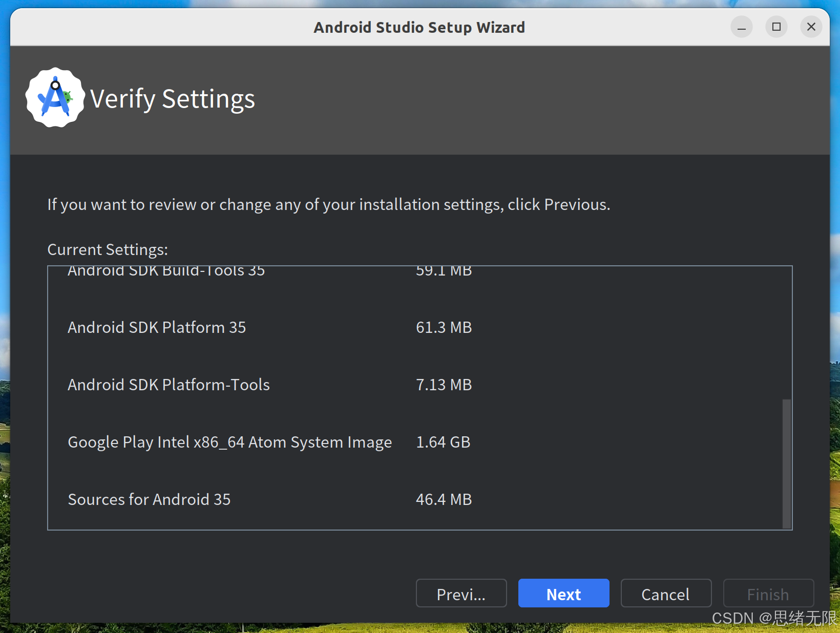Click the Previous button

(x=460, y=594)
